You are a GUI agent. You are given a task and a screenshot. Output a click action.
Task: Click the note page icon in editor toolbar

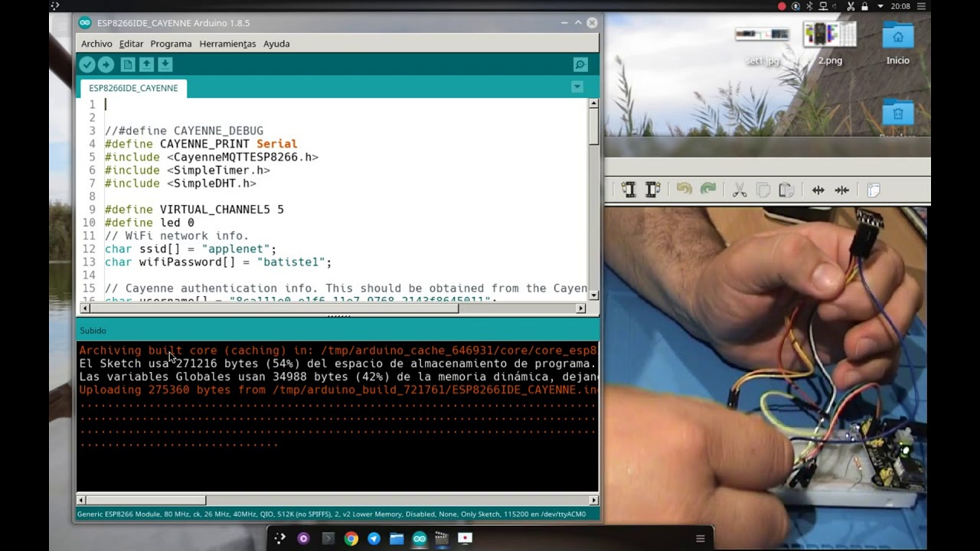pos(874,190)
